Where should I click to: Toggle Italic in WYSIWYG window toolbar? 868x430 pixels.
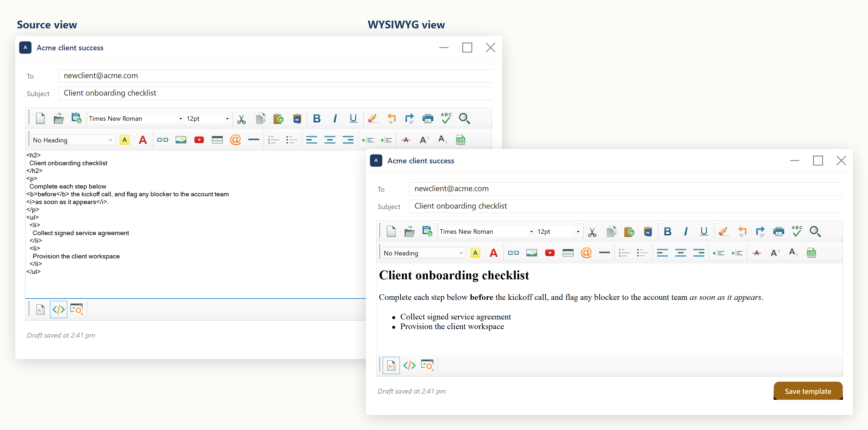[x=686, y=232]
